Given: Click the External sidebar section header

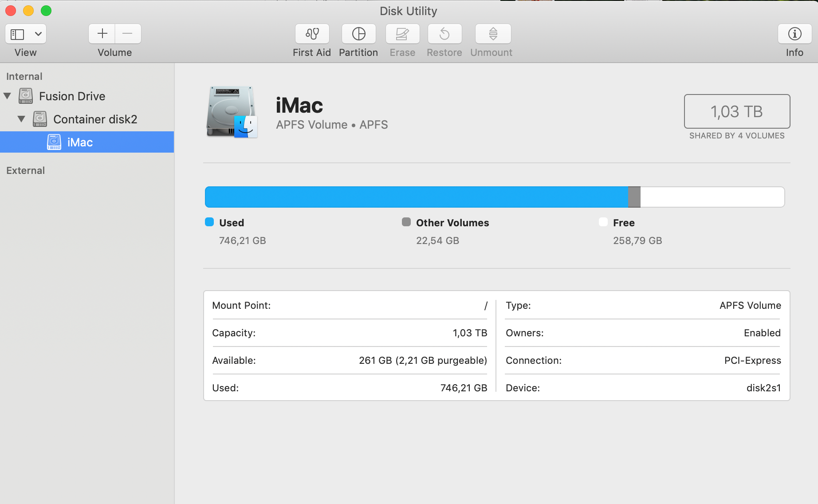Looking at the screenshot, I should tap(25, 170).
